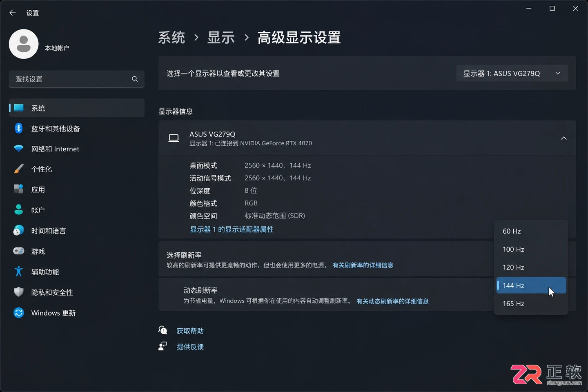Click the 辅助功能 accessibility figure icon
Viewport: 588px width, 392px height.
tap(19, 271)
